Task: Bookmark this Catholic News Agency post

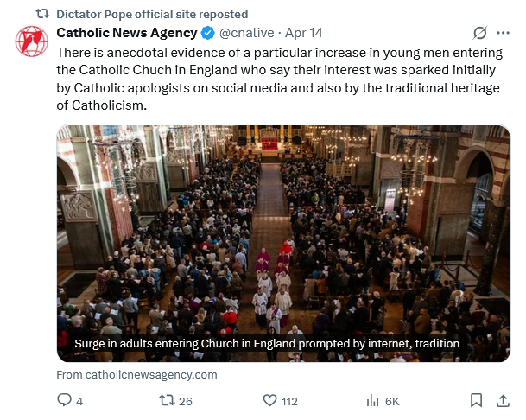Action: [x=476, y=400]
